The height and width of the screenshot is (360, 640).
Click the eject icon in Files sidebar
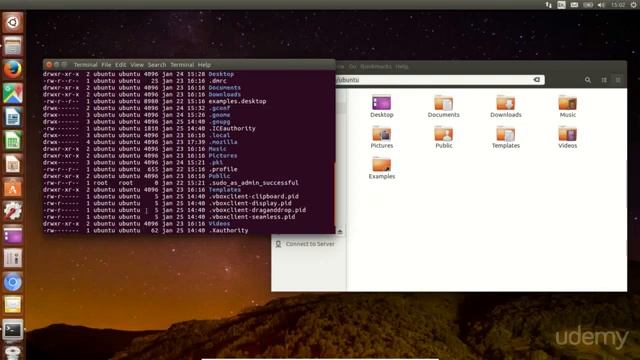coord(340,231)
